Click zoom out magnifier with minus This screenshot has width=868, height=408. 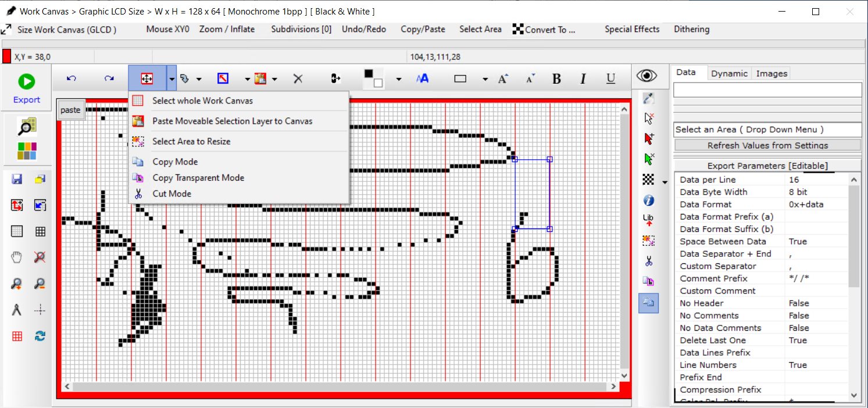coord(40,284)
